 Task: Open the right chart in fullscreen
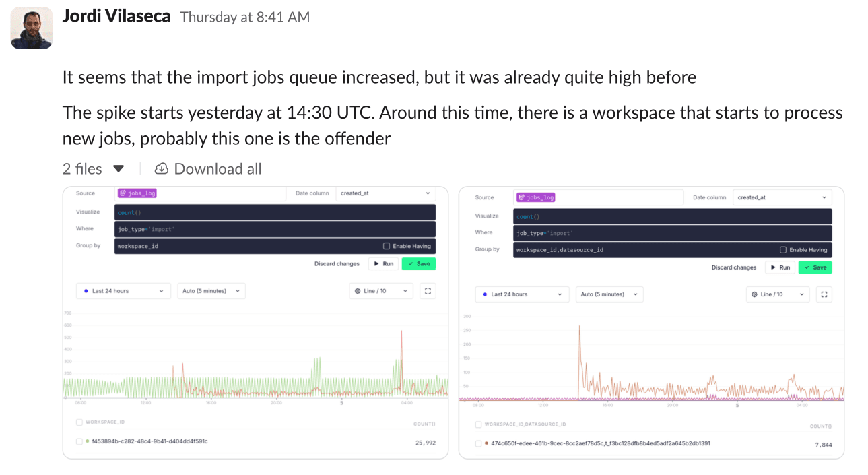coord(824,294)
